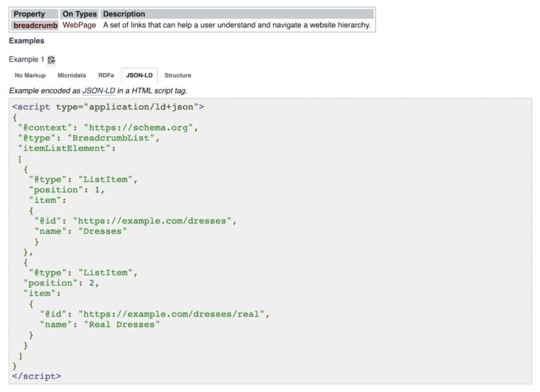Click the Description column header
Image resolution: width=540 pixels, height=392 pixels.
(x=124, y=14)
